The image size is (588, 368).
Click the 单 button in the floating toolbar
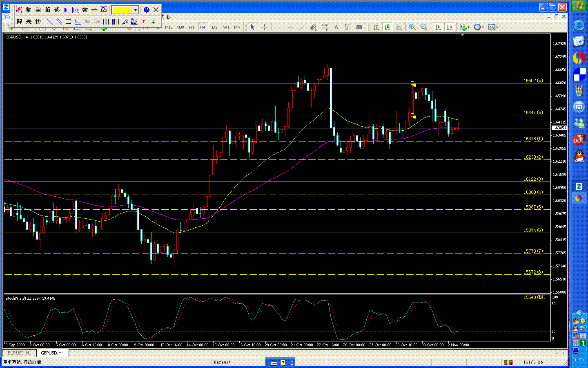point(38,9)
